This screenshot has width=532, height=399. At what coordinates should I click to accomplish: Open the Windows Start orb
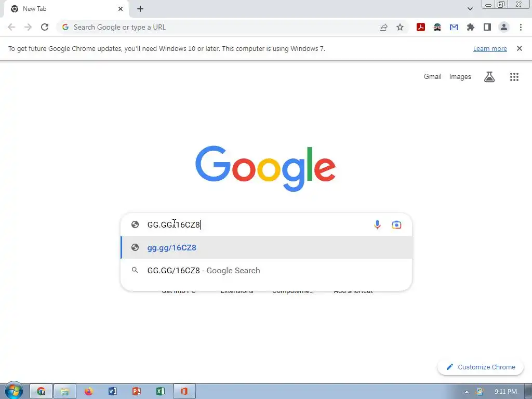tap(14, 391)
